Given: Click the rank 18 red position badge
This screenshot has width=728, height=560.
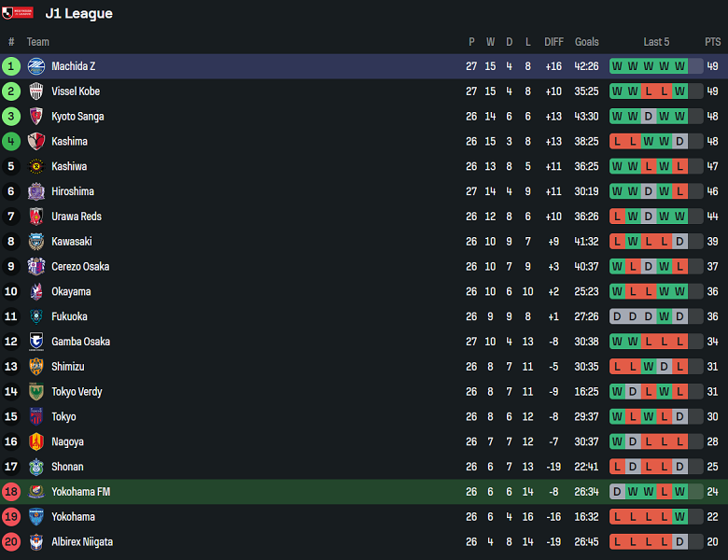Looking at the screenshot, I should coord(11,492).
